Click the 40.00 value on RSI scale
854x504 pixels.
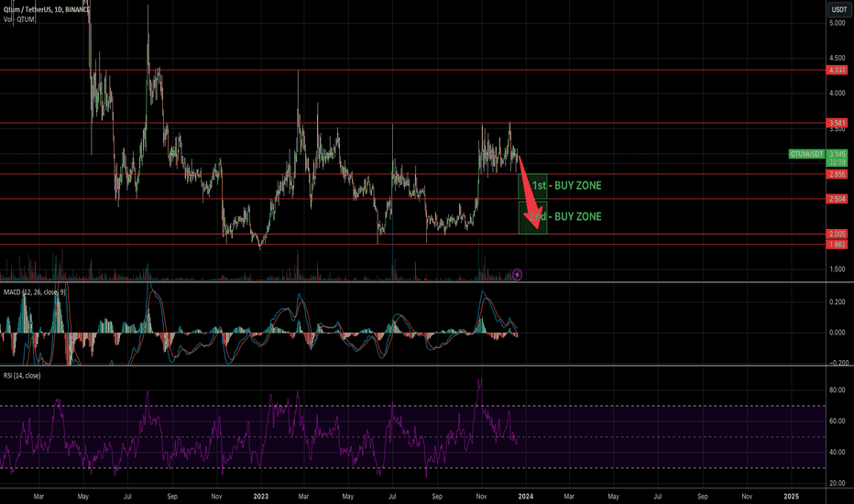tap(838, 452)
